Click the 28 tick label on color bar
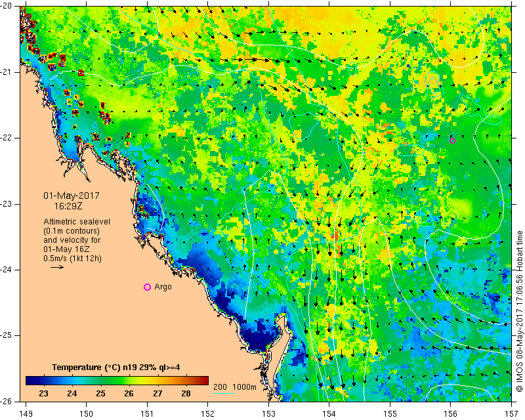 click(186, 394)
